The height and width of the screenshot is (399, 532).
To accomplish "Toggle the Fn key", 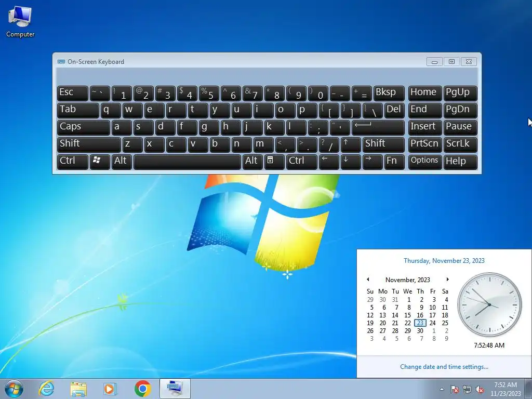I will [x=394, y=162].
